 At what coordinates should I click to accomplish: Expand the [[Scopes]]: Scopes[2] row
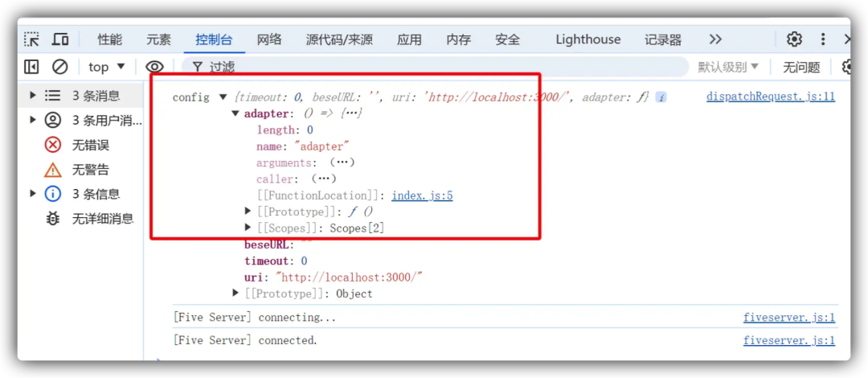coord(248,228)
